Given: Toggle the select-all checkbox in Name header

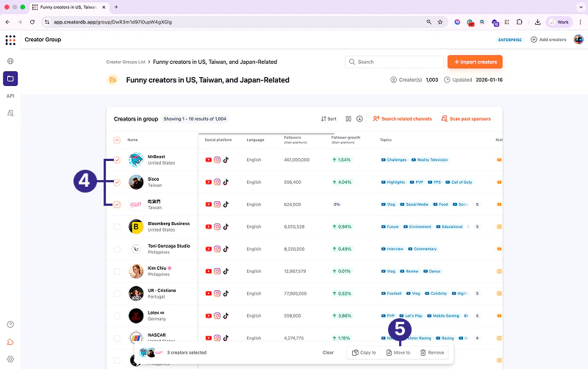Looking at the screenshot, I should [x=117, y=140].
